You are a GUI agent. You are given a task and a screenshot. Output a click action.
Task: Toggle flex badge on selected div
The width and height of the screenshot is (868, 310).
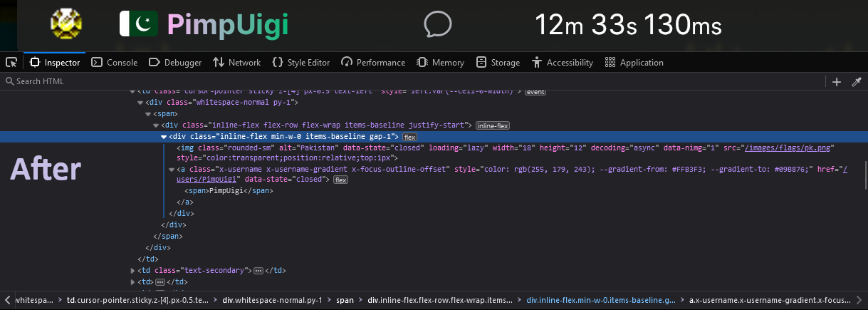(x=410, y=137)
